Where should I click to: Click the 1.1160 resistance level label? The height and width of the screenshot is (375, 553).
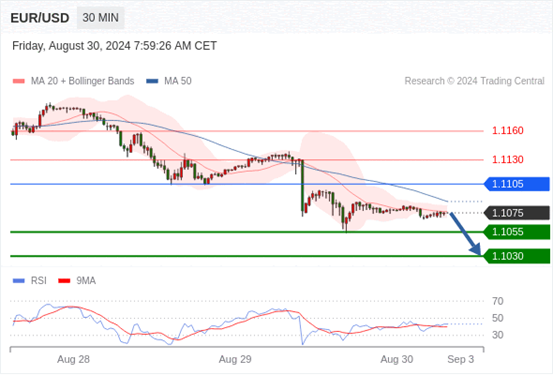[508, 131]
